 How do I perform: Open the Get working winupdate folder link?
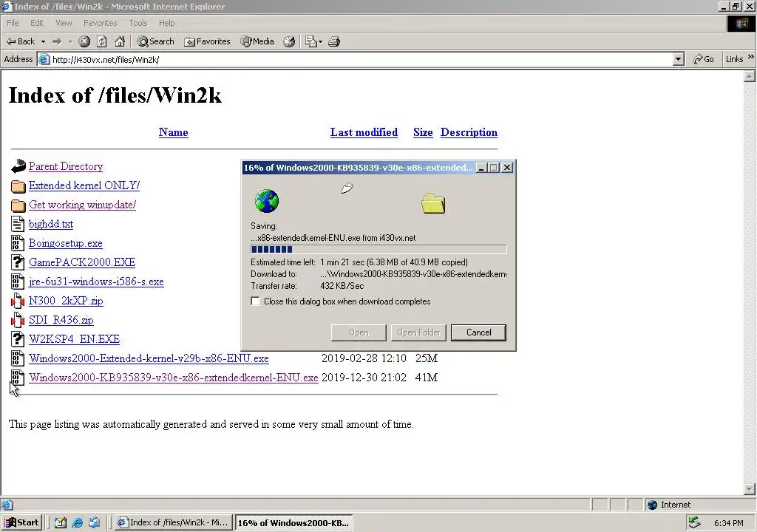pyautogui.click(x=82, y=205)
